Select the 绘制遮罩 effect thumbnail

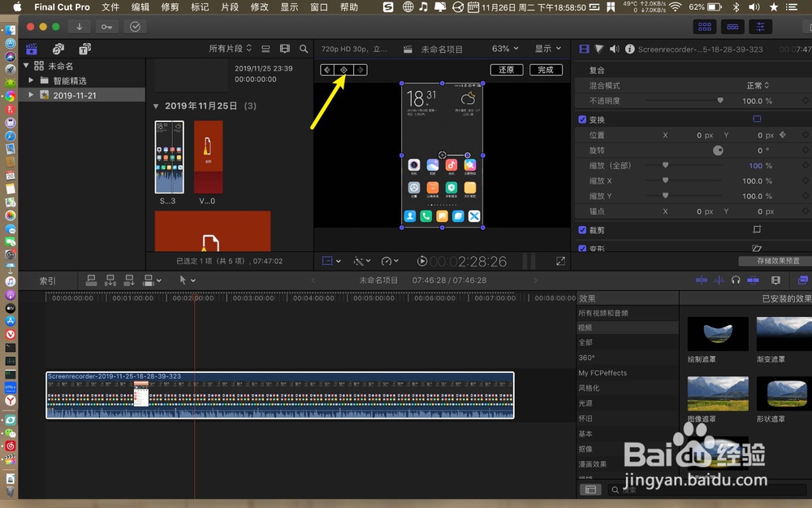tap(718, 334)
